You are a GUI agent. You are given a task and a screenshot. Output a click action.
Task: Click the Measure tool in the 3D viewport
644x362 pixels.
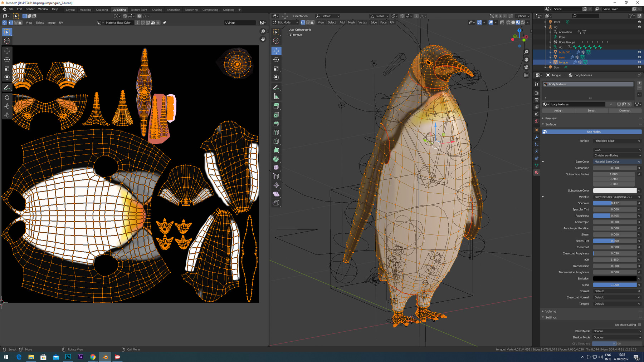[x=276, y=96]
